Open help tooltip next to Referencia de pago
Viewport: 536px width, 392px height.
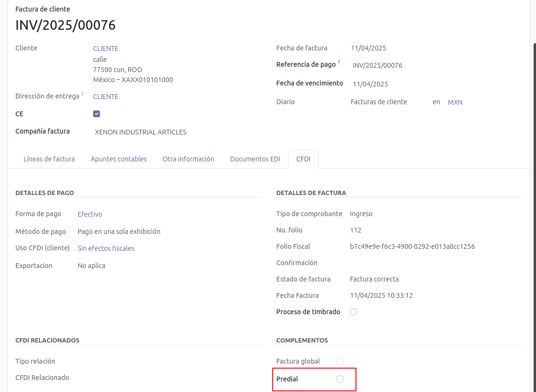pos(339,62)
